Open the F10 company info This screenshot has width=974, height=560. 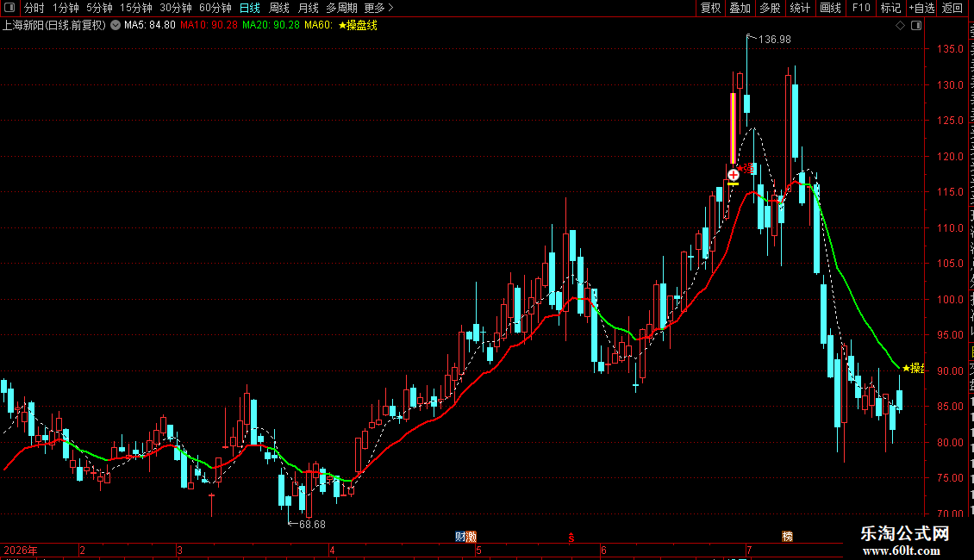coord(861,8)
